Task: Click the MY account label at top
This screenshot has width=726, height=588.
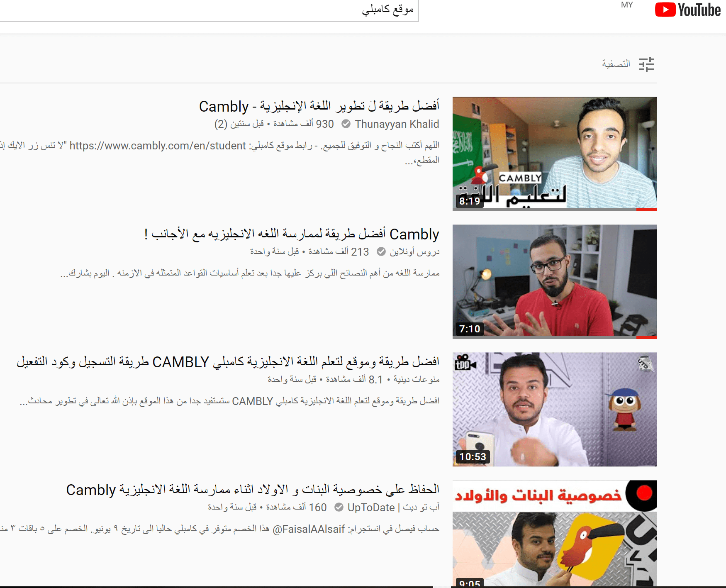Action: [x=626, y=5]
